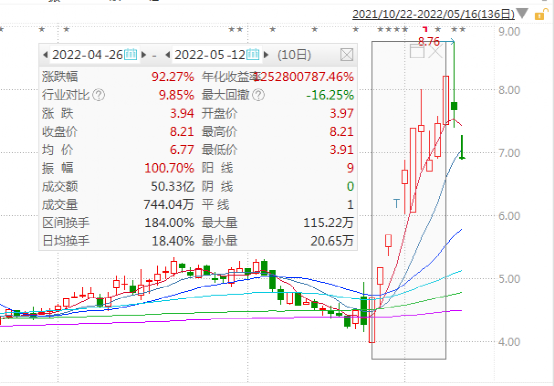The width and height of the screenshot is (554, 386).
Task: Click the (10日) day count label
Action: pyautogui.click(x=294, y=55)
